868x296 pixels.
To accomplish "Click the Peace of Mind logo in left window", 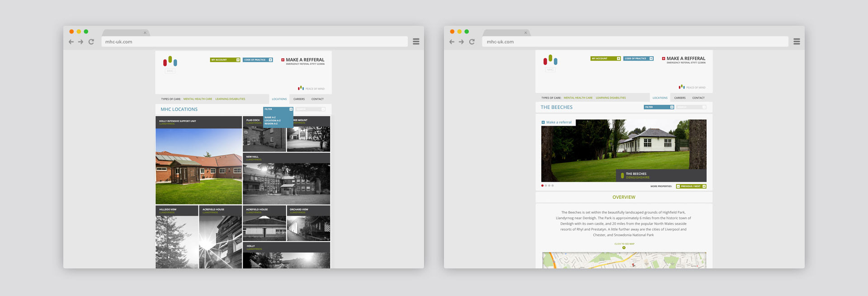I will tap(311, 89).
